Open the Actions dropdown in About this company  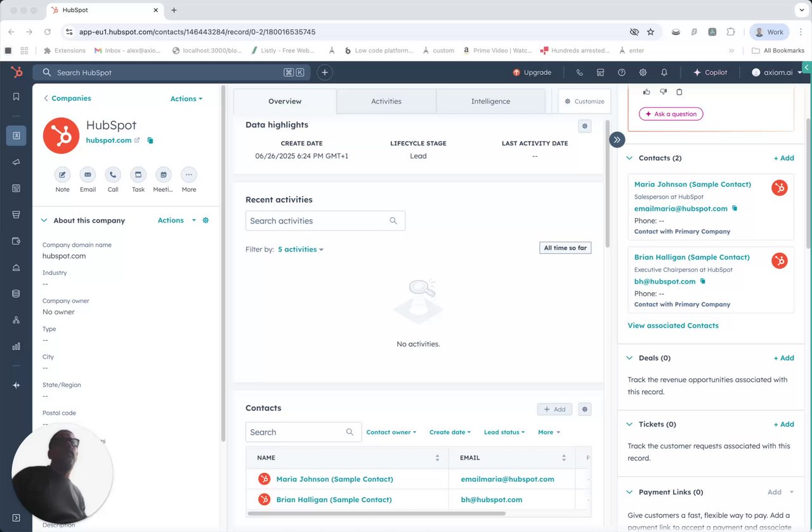point(177,220)
